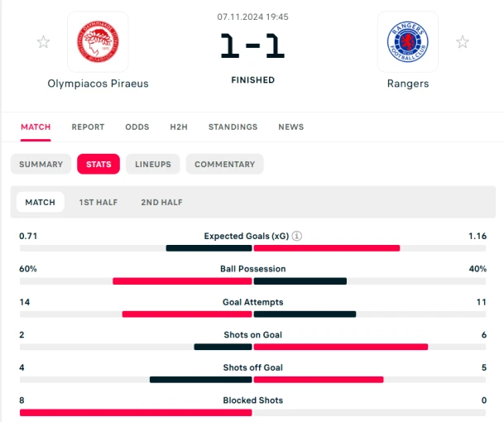This screenshot has width=504, height=422.
Task: Select the SUMMARY pill button
Action: 41,164
